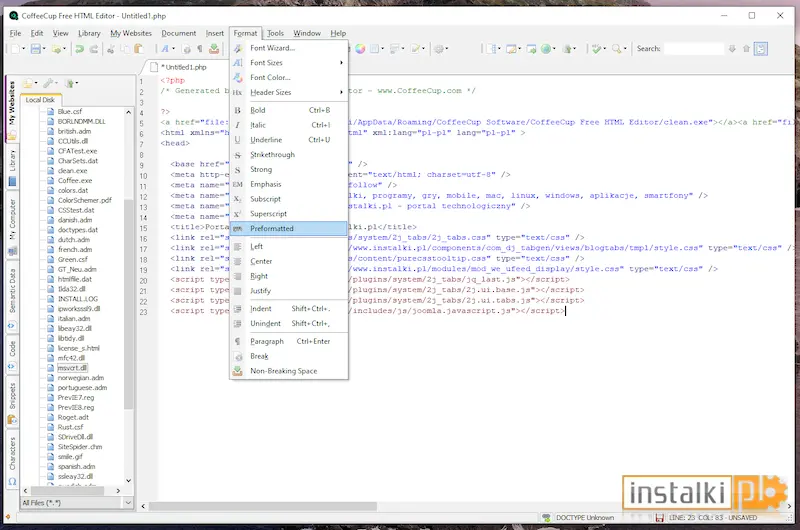The height and width of the screenshot is (530, 800).
Task: Click the disk save icon in status bar
Action: 659,518
